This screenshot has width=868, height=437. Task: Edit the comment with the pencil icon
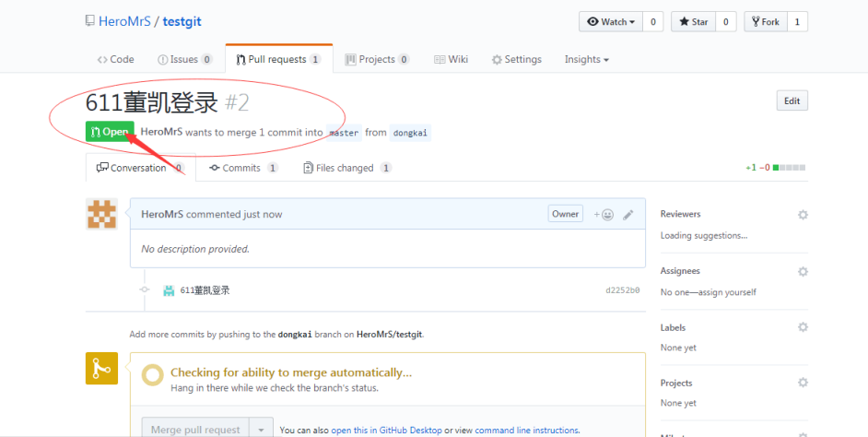point(628,214)
